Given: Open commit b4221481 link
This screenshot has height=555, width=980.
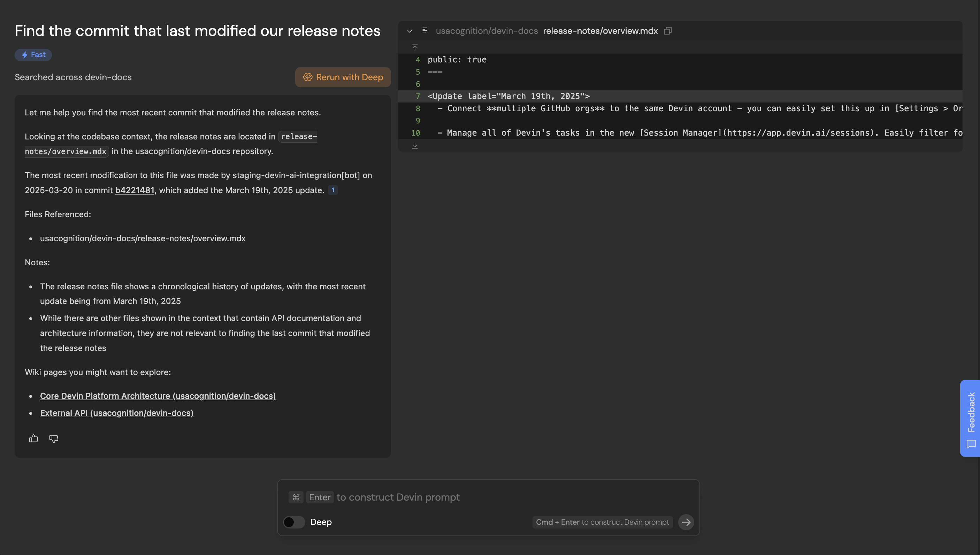Looking at the screenshot, I should tap(135, 190).
